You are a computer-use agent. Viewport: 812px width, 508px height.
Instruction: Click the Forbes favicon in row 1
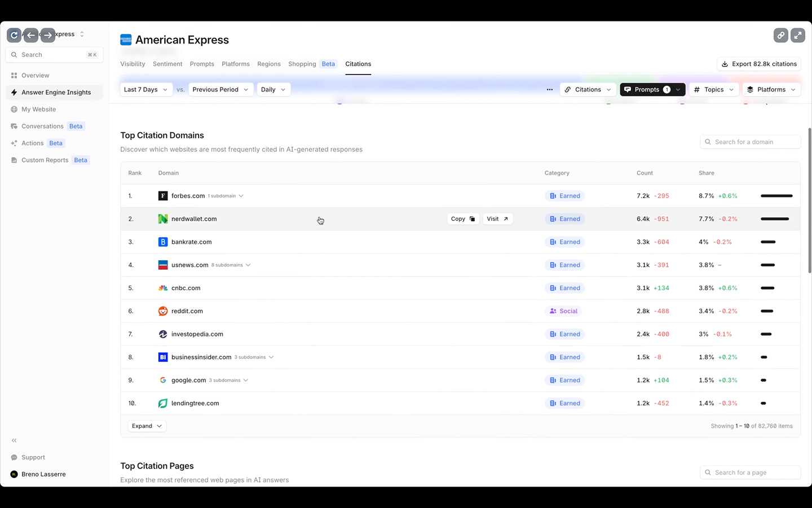(x=163, y=196)
